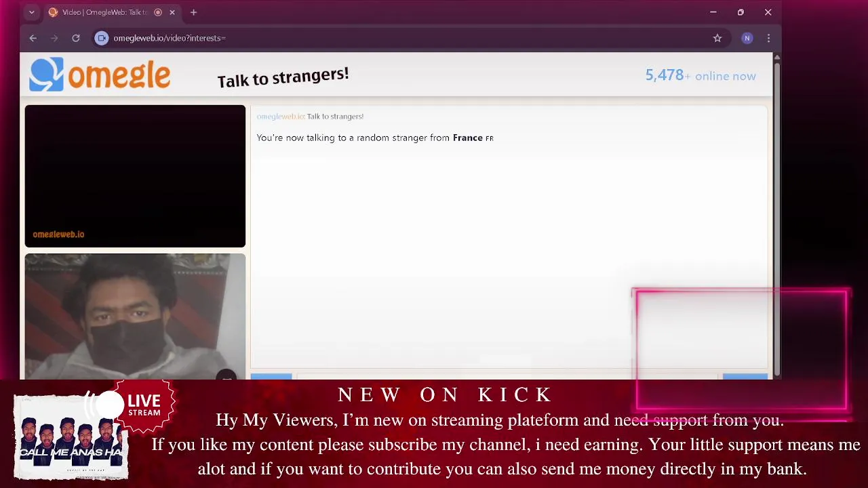868x488 pixels.
Task: Select the OmegleWeb Video tab
Action: (x=112, y=12)
